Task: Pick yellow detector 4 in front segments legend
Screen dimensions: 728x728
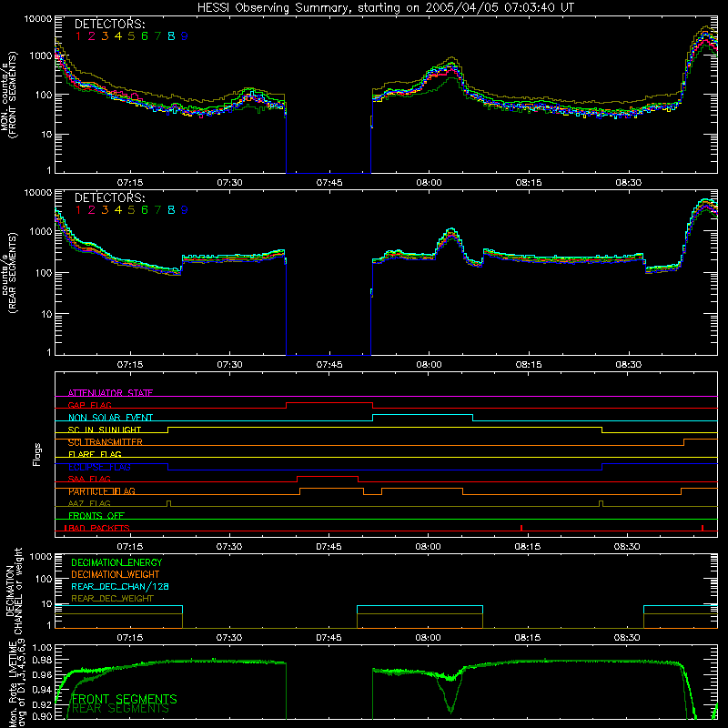Action: point(118,36)
